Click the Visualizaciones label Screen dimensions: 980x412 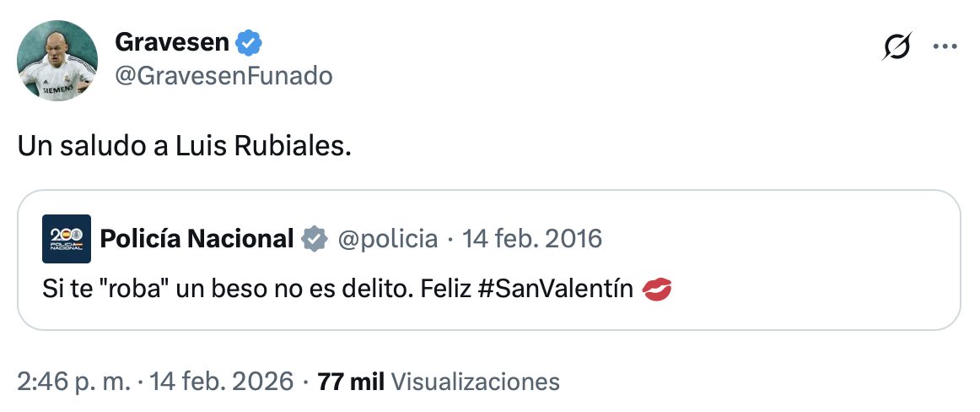(476, 381)
